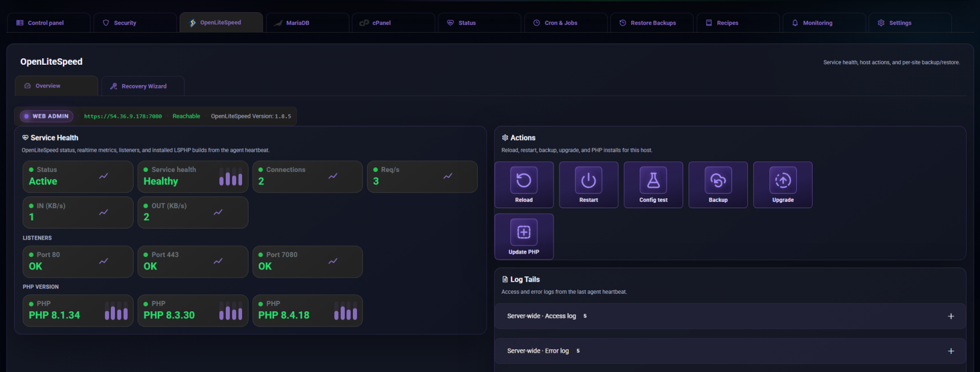Click the Status card trend icon
The image size is (980, 372).
(x=103, y=176)
